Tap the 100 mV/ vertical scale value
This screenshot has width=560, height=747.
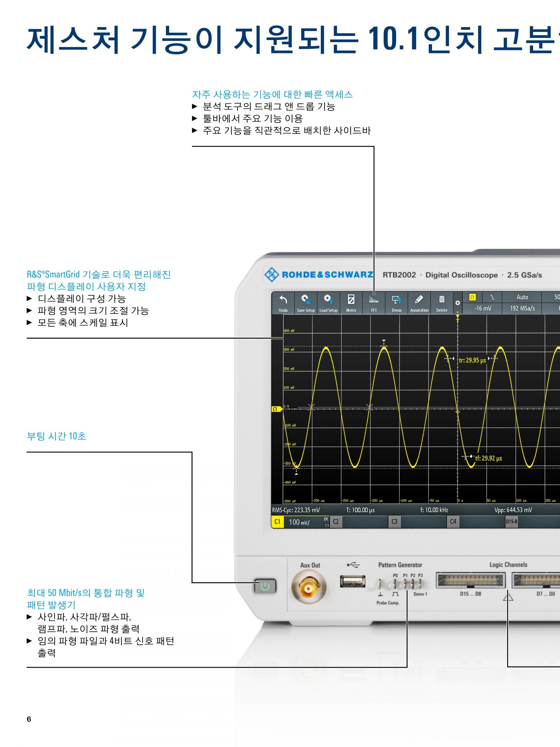[299, 522]
